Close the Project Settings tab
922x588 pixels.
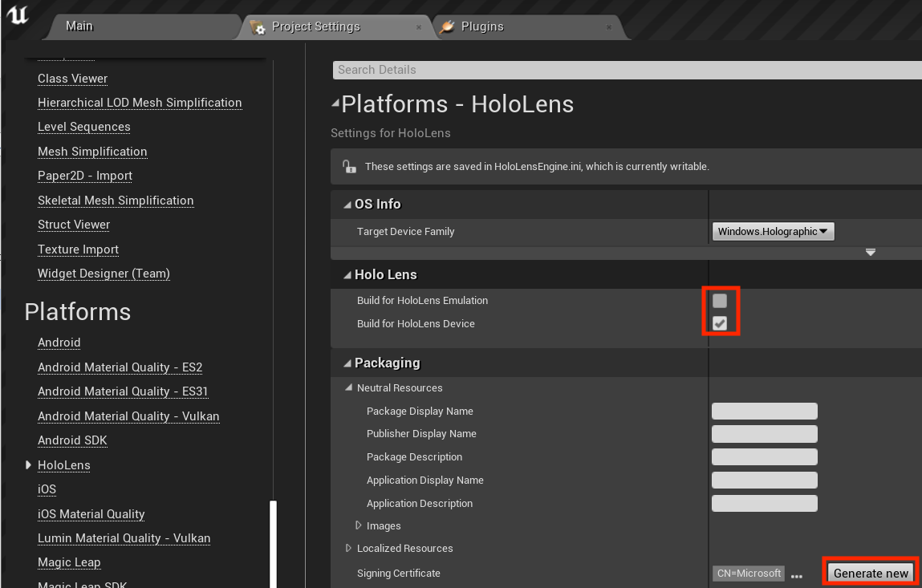(x=419, y=27)
